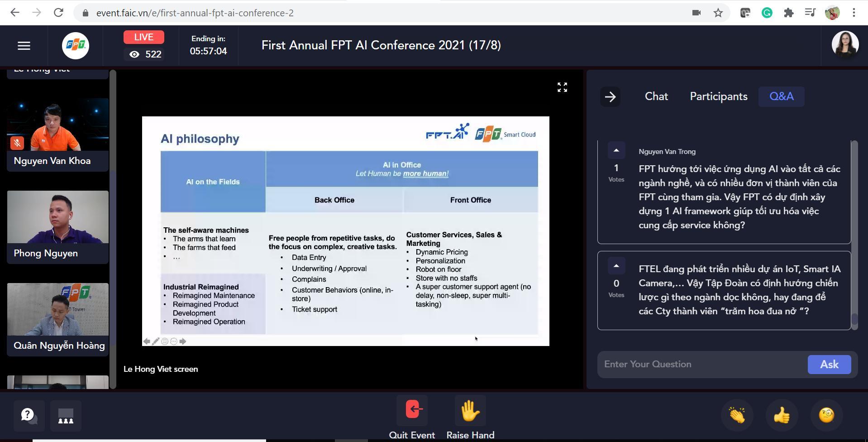
Task: Click 'Ending in: 05:57:04' timer
Action: point(208,45)
